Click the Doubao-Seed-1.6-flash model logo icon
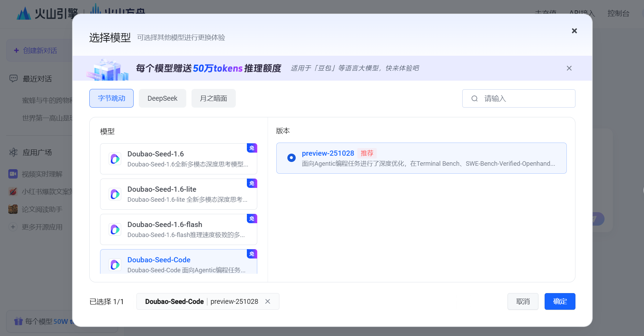Image resolution: width=644 pixels, height=336 pixels. tap(115, 229)
